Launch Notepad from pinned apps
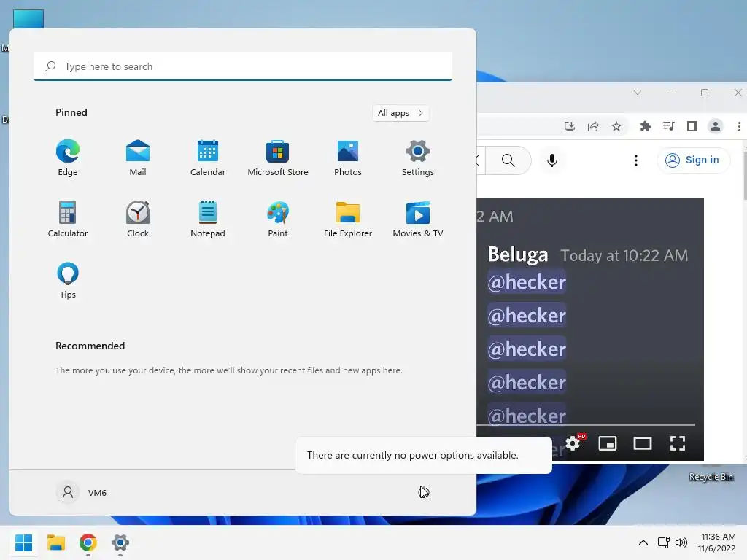 [x=208, y=219]
